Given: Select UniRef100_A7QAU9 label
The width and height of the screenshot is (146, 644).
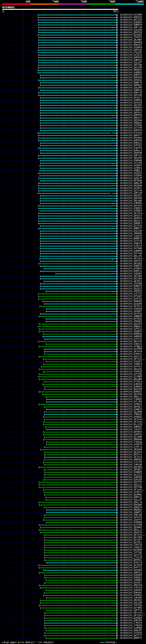Looking at the screenshot, I should [x=131, y=47].
